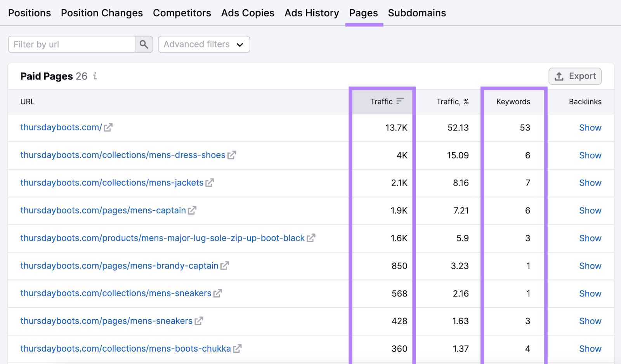Show backlinks for the mens-sneakers collection row

[x=590, y=293]
